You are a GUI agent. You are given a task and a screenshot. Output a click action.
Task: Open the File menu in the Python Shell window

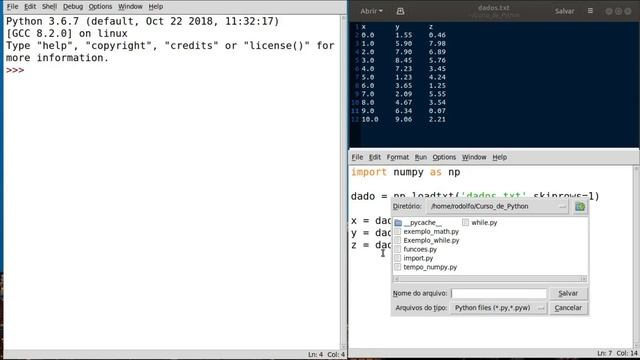tap(12, 7)
